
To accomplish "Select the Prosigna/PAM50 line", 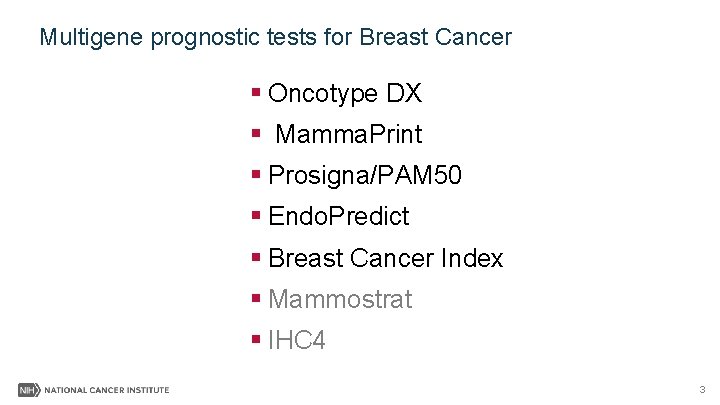I will [x=365, y=176].
